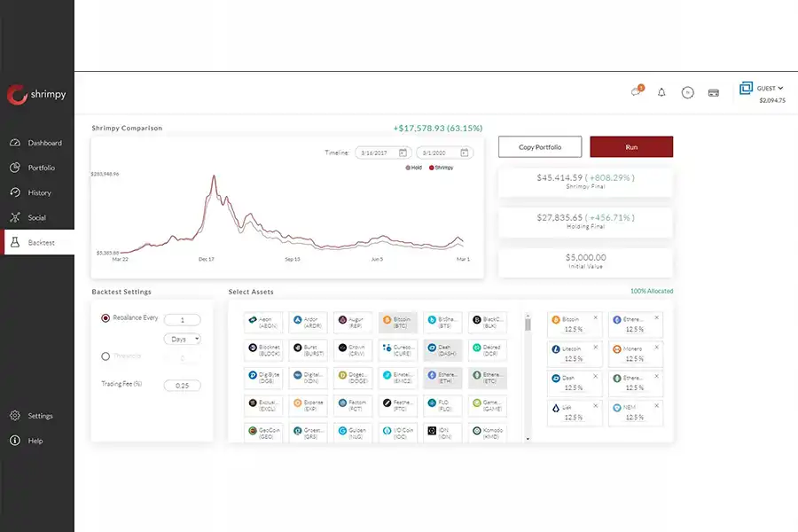Viewport: 798px width, 532px height.
Task: Open the notifications bell
Action: click(661, 92)
